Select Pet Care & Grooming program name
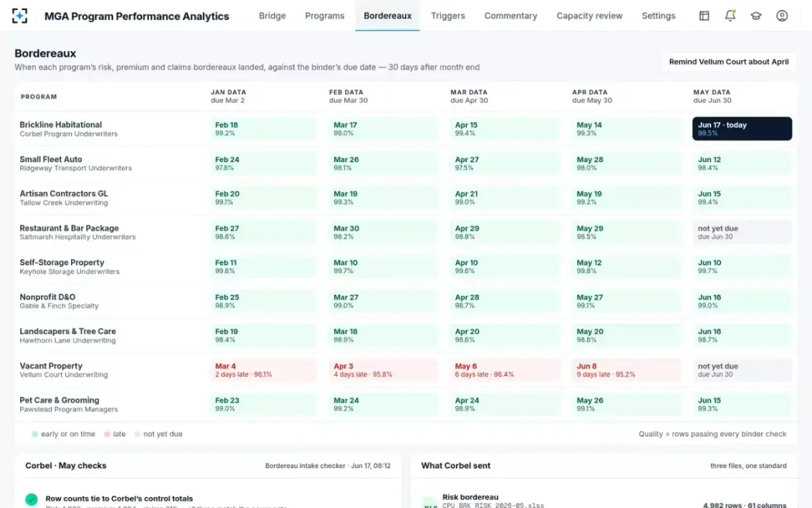812x508 pixels. click(x=60, y=400)
